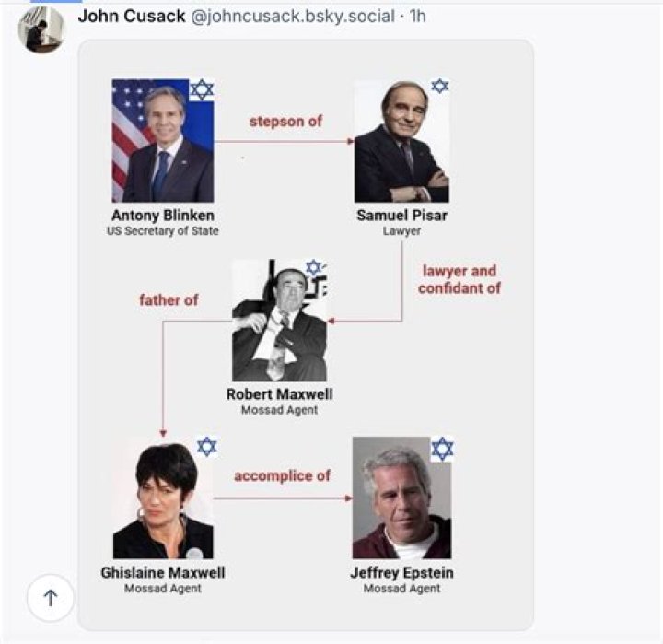Click the "lawyer and confidant of" label
This screenshot has height=644, width=663.
point(459,279)
